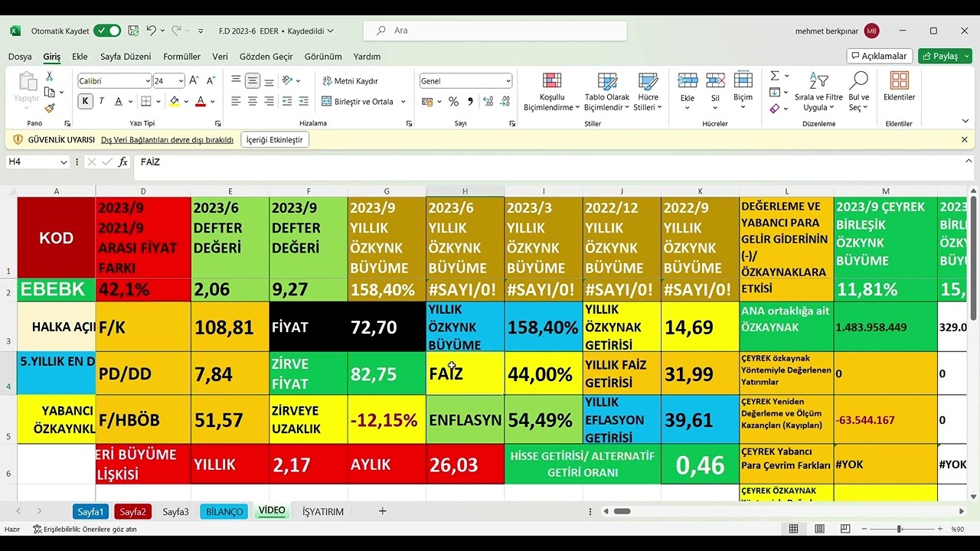Click the Paylaş share button

(945, 56)
